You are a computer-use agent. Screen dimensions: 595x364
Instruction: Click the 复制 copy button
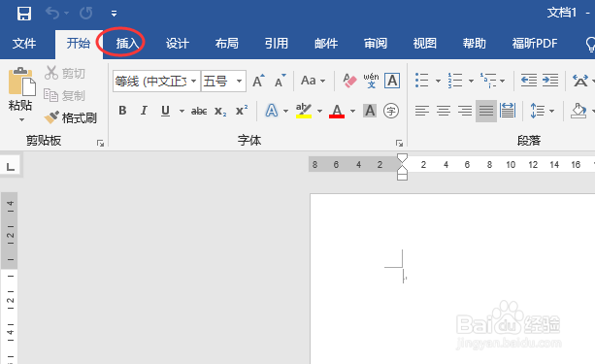[64, 96]
